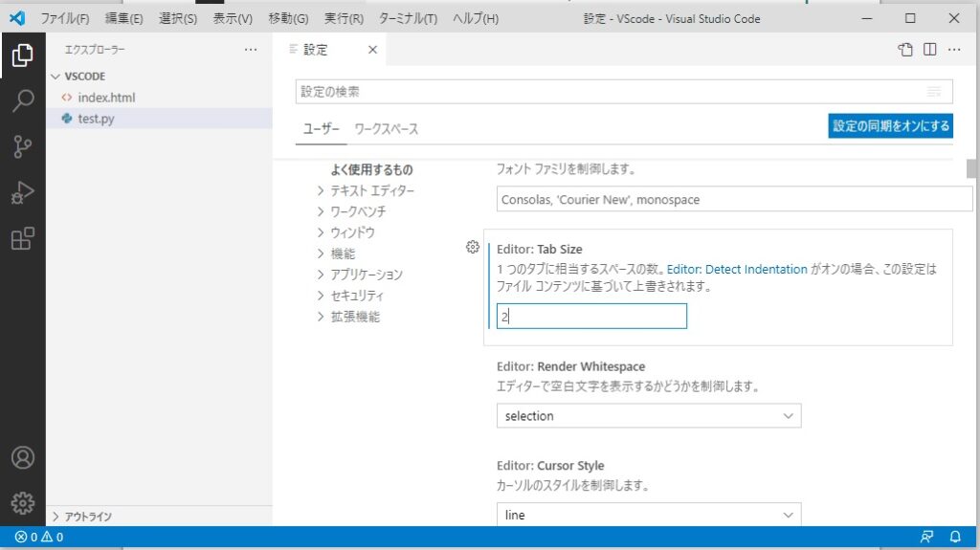Open the 選択(S) menu
The height and width of the screenshot is (550, 980).
point(177,18)
